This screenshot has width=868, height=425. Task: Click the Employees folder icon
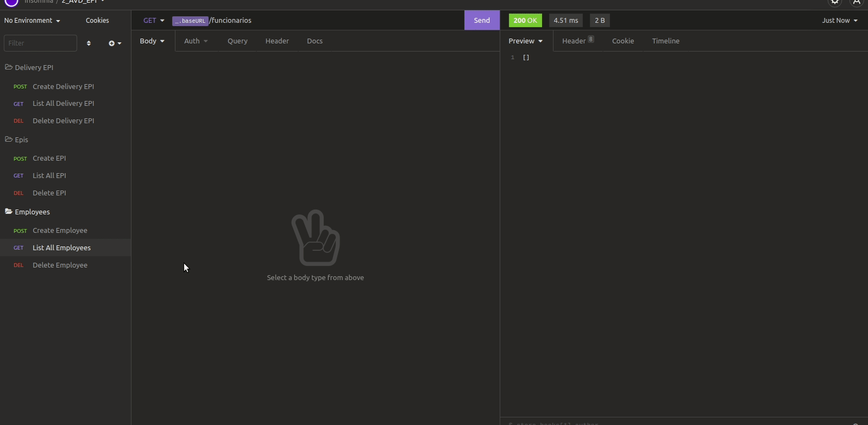[9, 212]
